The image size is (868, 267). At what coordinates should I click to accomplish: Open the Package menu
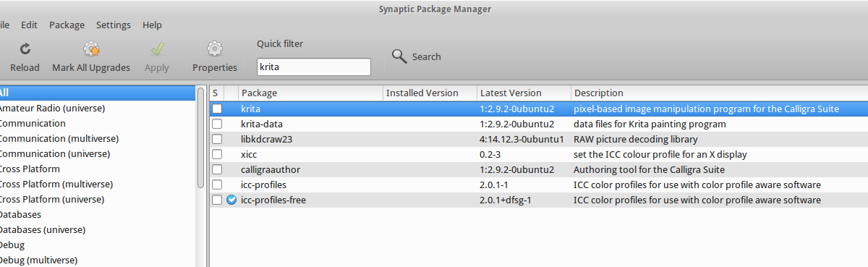click(67, 25)
